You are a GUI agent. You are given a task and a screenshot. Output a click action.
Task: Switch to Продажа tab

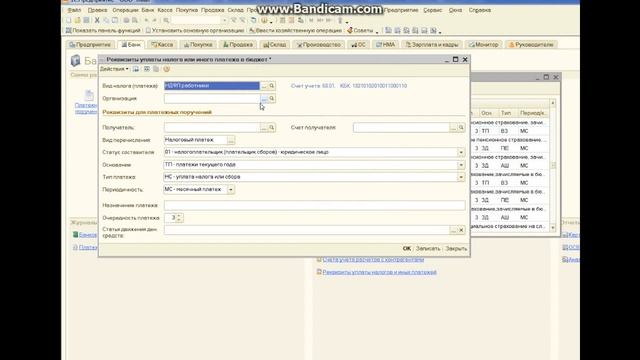click(x=238, y=45)
